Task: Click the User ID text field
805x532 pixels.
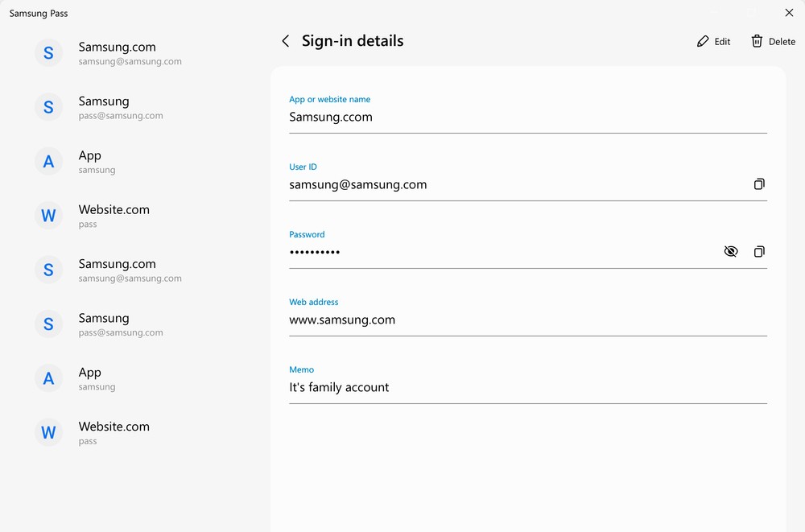Action: (x=499, y=184)
